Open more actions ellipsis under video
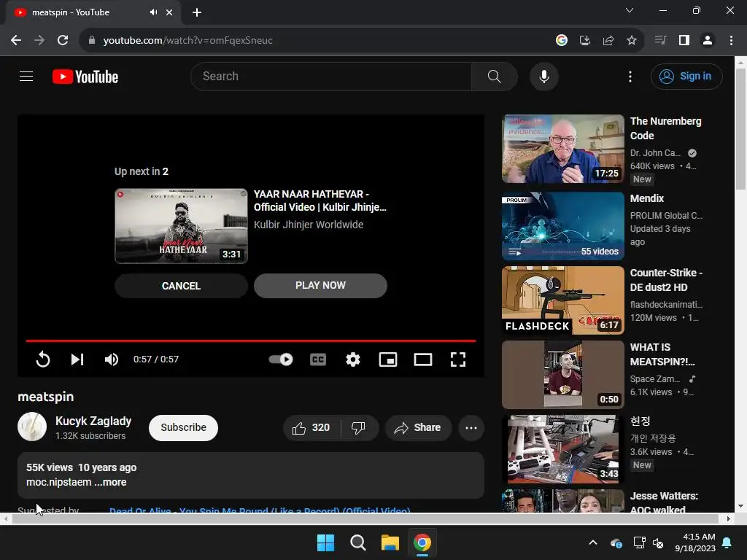This screenshot has height=560, width=747. [x=471, y=427]
